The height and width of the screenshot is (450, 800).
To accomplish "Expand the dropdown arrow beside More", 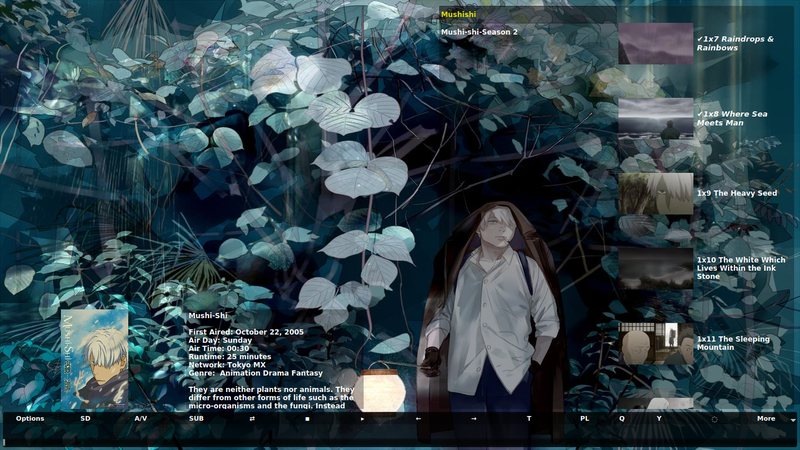I will pos(793,420).
